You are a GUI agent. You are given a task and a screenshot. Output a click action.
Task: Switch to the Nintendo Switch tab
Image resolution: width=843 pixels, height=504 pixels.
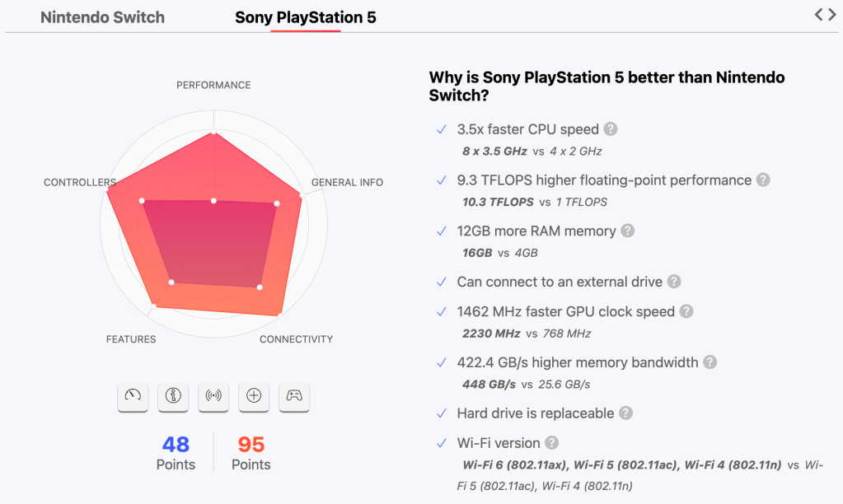(102, 17)
